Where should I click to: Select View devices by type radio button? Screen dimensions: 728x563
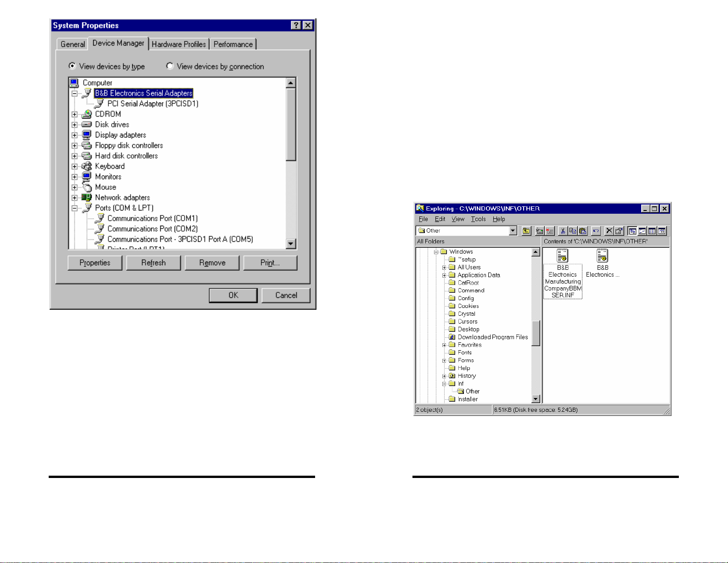point(72,66)
